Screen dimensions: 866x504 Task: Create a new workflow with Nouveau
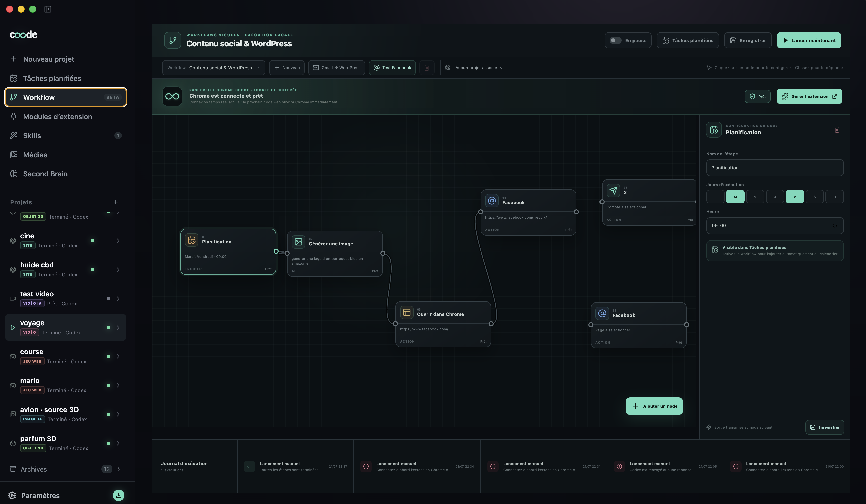(287, 68)
